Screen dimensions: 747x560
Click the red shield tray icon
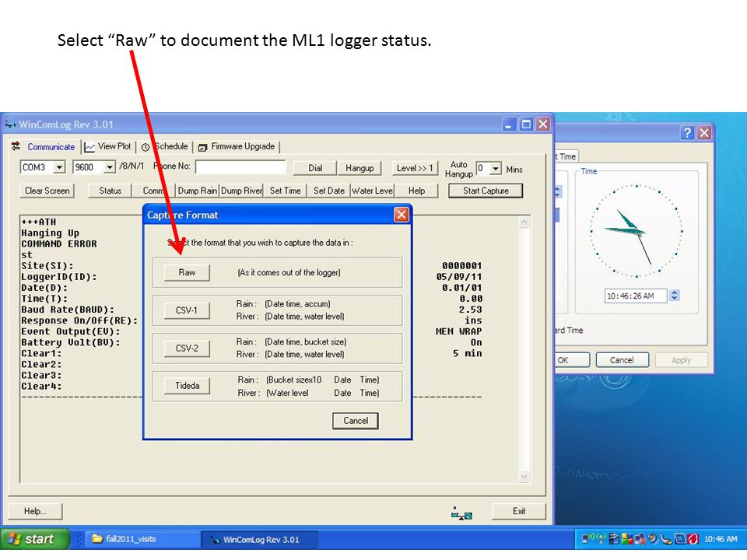(x=693, y=539)
